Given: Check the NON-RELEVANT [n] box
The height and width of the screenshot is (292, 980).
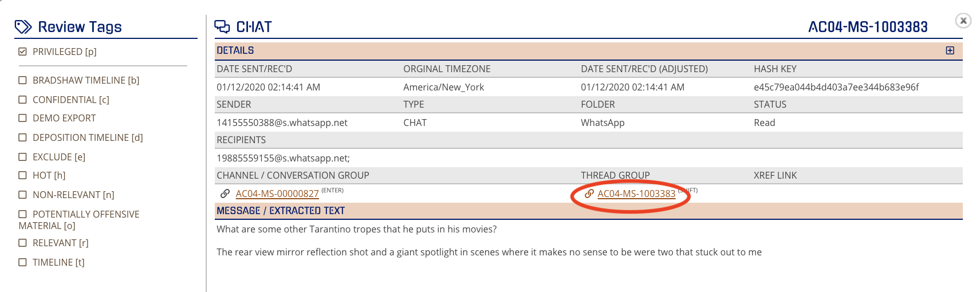Looking at the screenshot, I should (22, 195).
